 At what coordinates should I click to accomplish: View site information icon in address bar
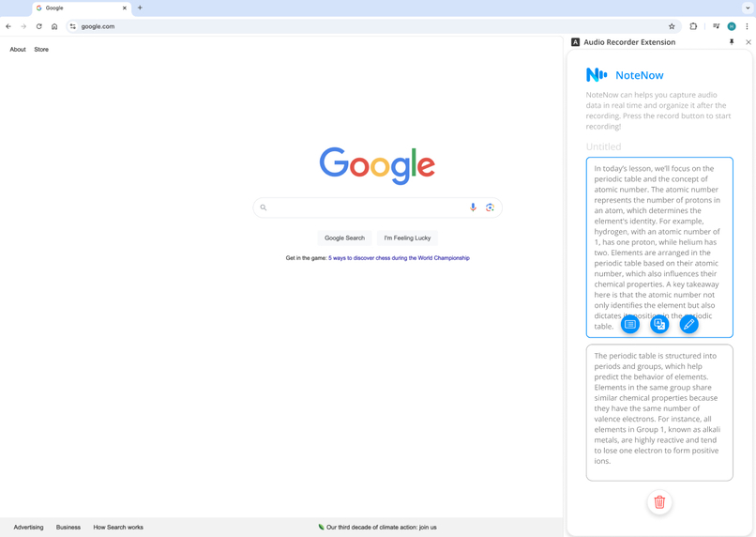pos(73,26)
